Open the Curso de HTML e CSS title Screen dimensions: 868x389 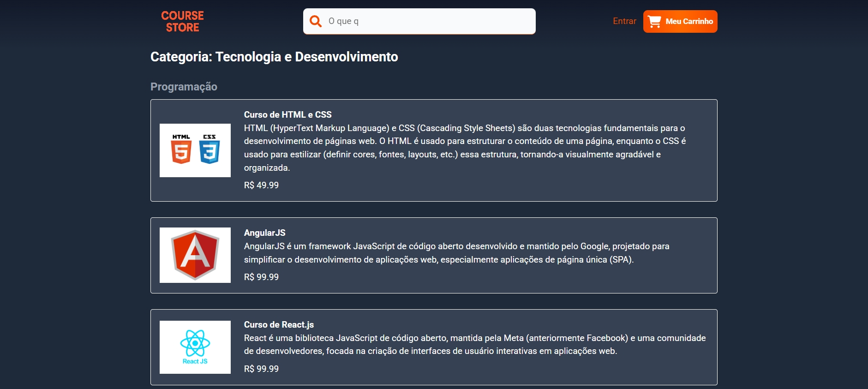pyautogui.click(x=287, y=114)
